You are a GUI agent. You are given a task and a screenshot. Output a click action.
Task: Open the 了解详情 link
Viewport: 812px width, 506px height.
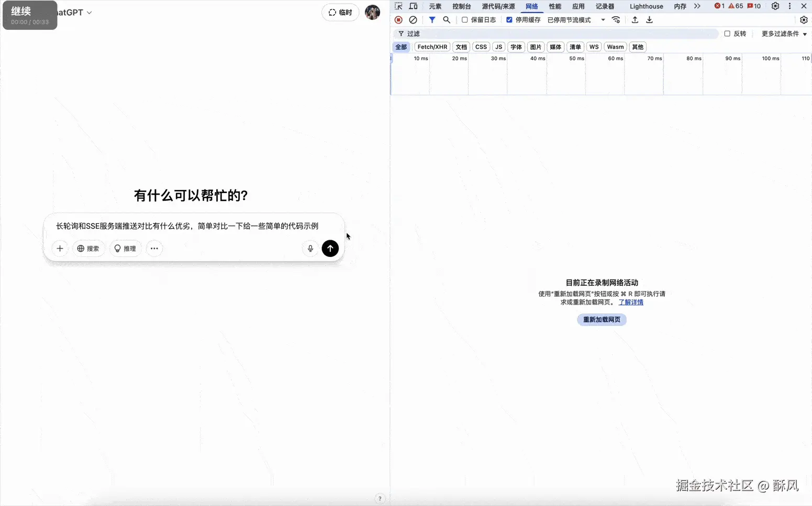click(631, 302)
